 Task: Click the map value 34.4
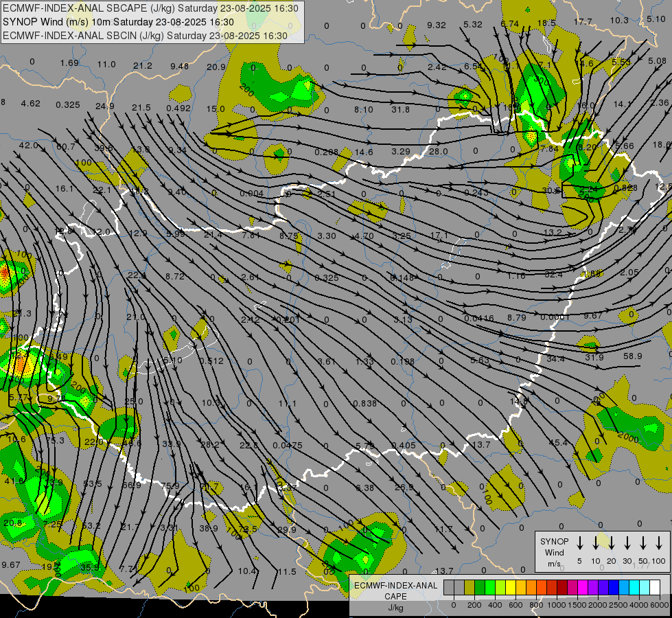coord(555,358)
